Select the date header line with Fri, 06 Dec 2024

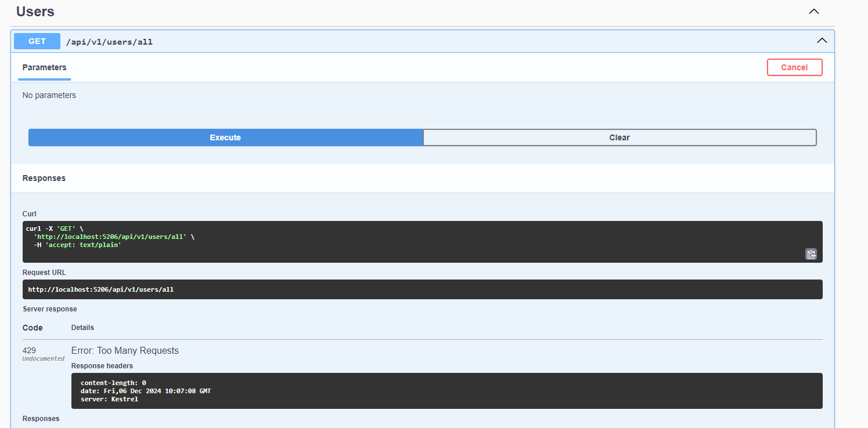[x=146, y=391]
